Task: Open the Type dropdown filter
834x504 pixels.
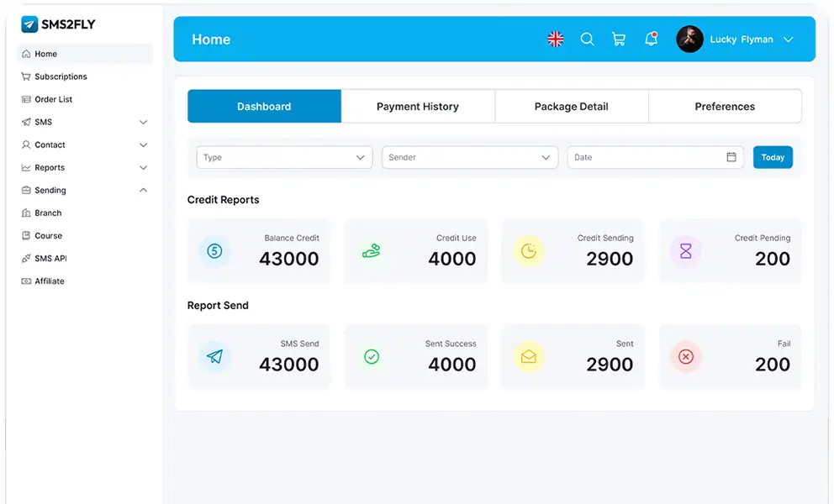Action: click(x=284, y=157)
